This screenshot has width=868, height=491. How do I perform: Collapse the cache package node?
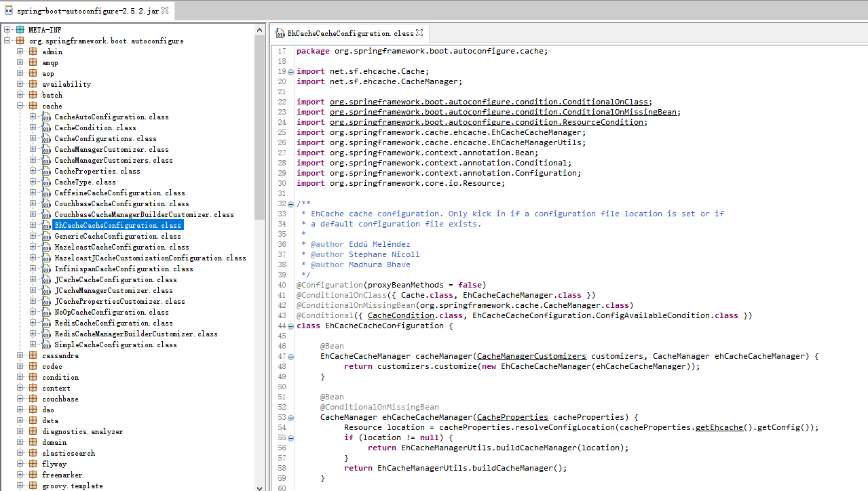20,106
